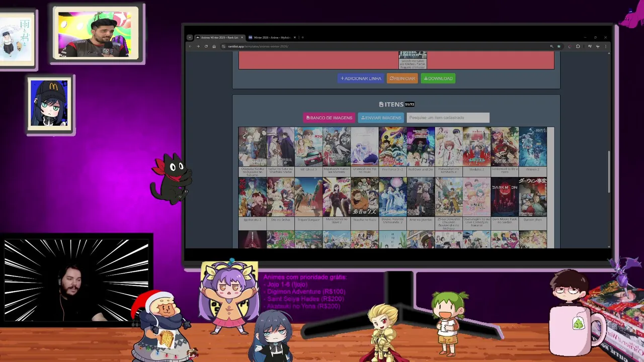
Task: Focus the Pesquise um item cadastrado field
Action: pyautogui.click(x=448, y=118)
